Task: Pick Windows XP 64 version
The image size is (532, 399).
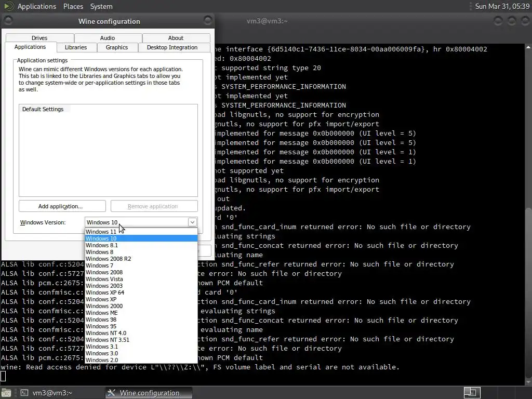Action: 141,292
